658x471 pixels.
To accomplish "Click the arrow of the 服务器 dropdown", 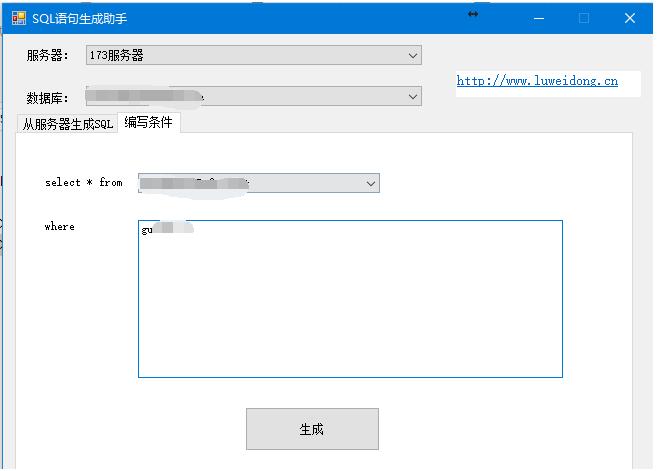I will [x=413, y=56].
